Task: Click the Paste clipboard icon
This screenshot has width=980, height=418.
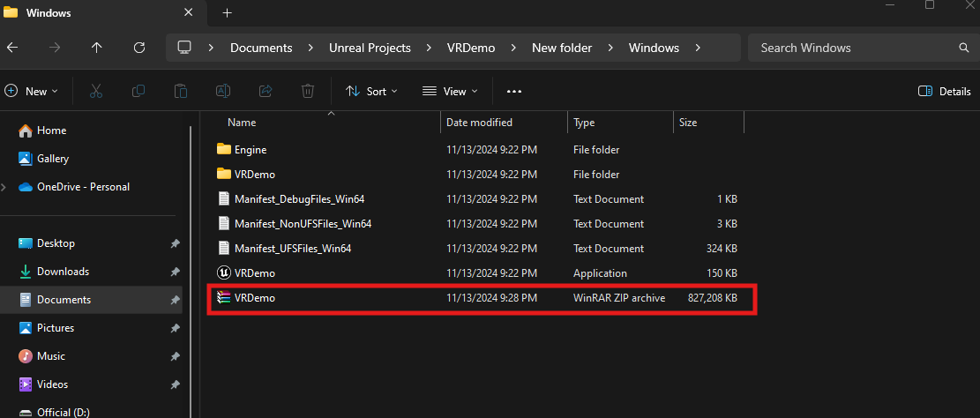Action: tap(181, 91)
